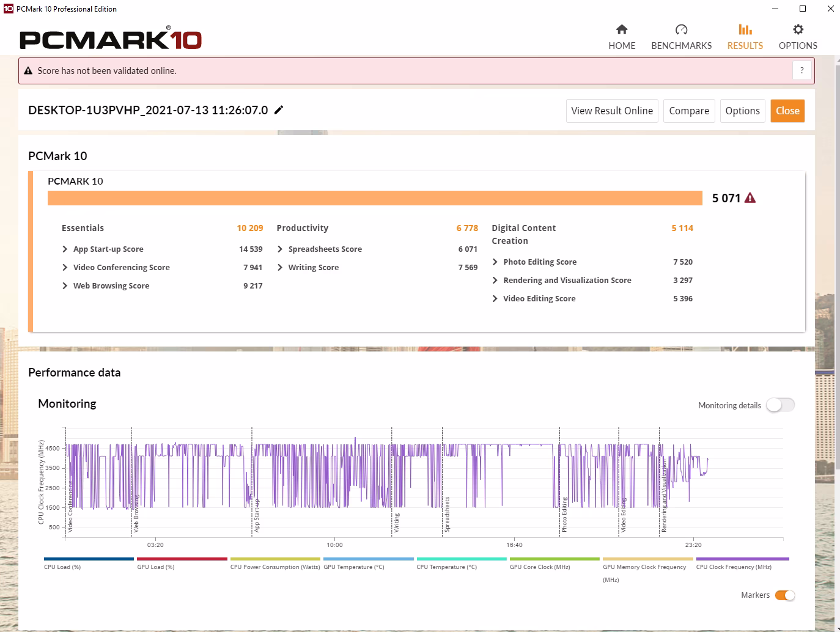Image resolution: width=840 pixels, height=632 pixels.
Task: Click View Result Online button
Action: (612, 111)
